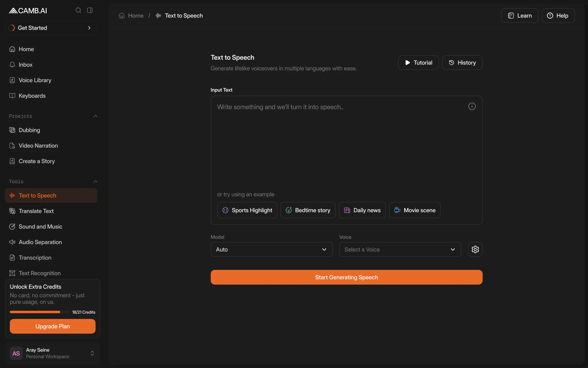Select Sound and Music label
Screen dimensions: 588x368
pos(40,227)
